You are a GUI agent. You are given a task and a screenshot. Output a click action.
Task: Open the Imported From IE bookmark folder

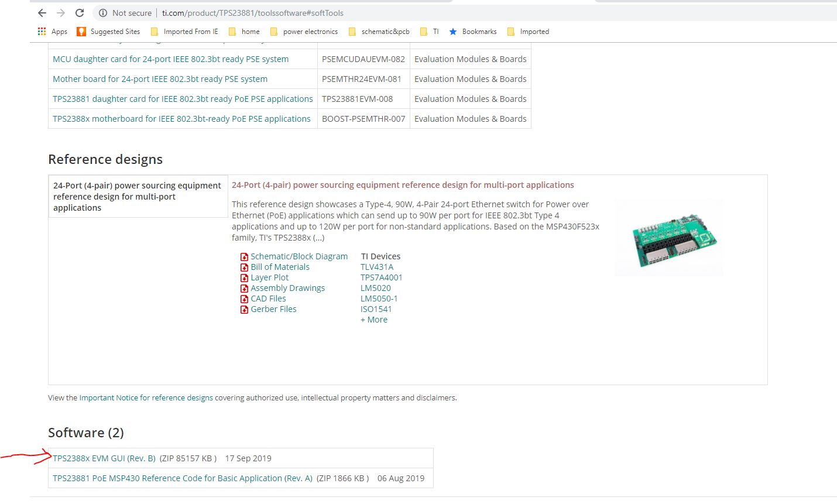[x=184, y=32]
